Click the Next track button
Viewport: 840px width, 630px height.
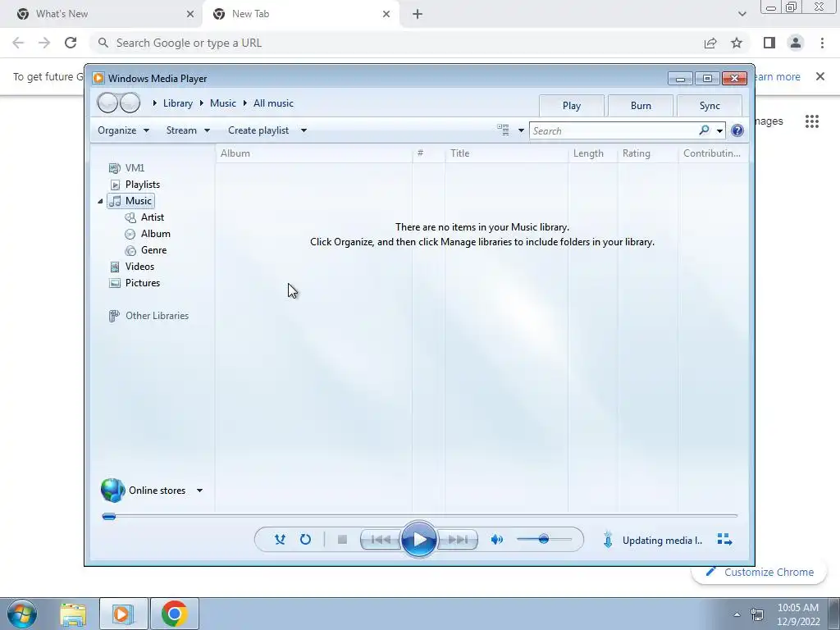coord(458,540)
